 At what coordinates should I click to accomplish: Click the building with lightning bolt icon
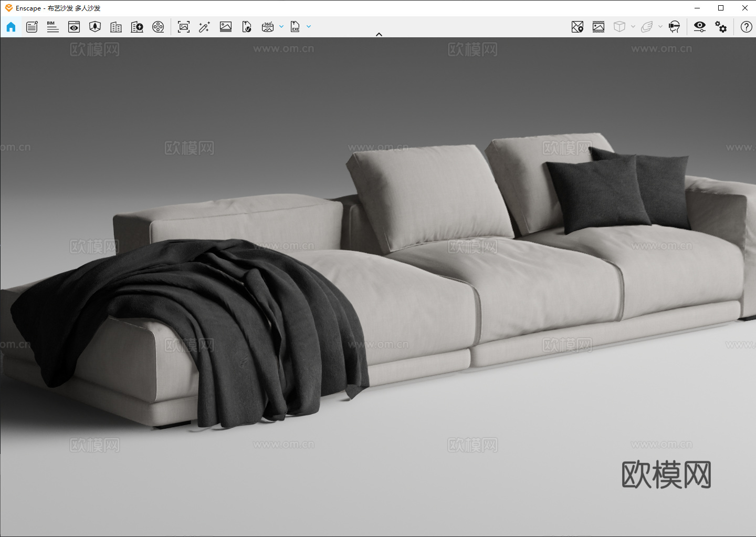click(x=137, y=27)
